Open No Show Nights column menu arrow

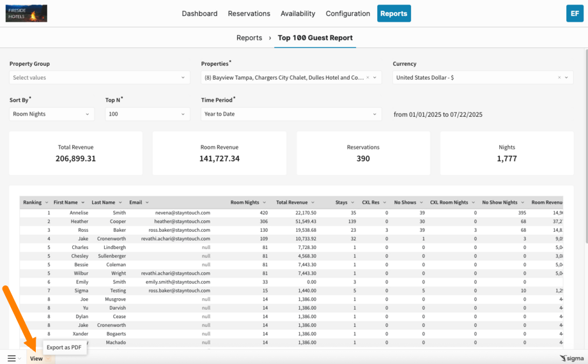point(522,202)
